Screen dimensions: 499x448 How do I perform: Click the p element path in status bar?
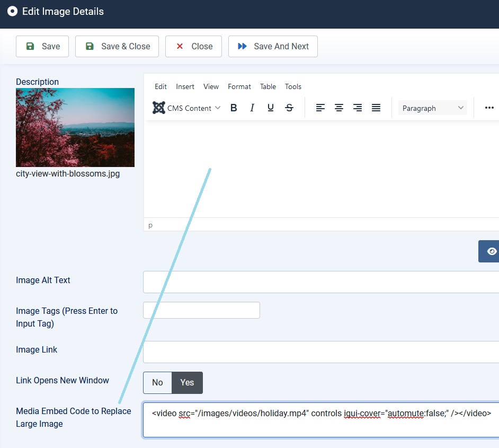[150, 225]
